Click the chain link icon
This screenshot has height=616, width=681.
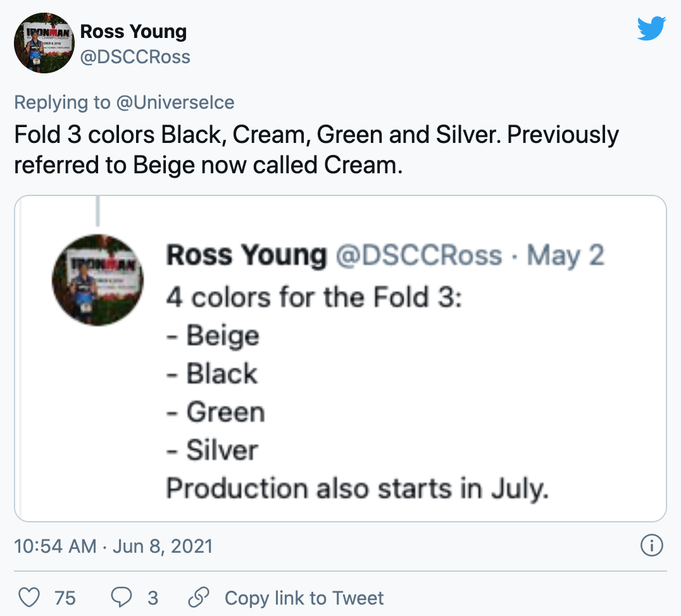[x=199, y=598]
